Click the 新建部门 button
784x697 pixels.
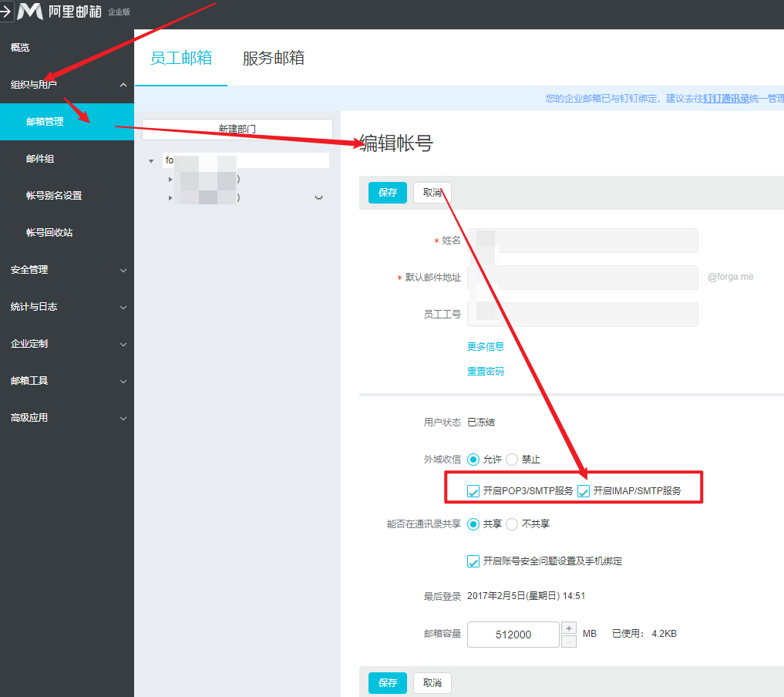[x=237, y=129]
